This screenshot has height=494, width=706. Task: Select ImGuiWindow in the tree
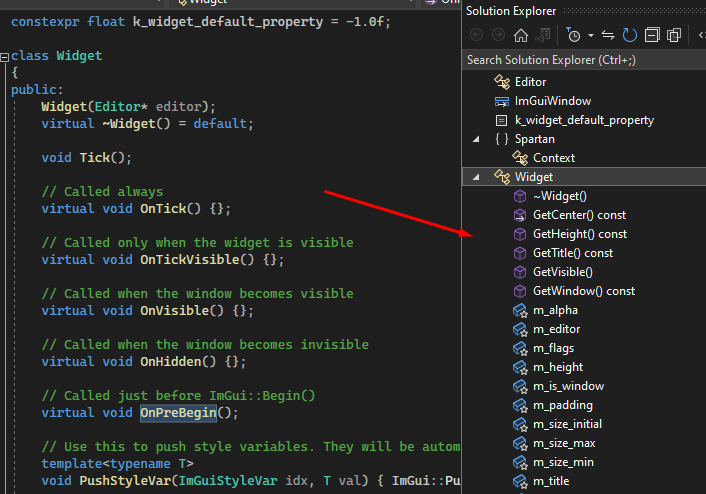(x=553, y=101)
